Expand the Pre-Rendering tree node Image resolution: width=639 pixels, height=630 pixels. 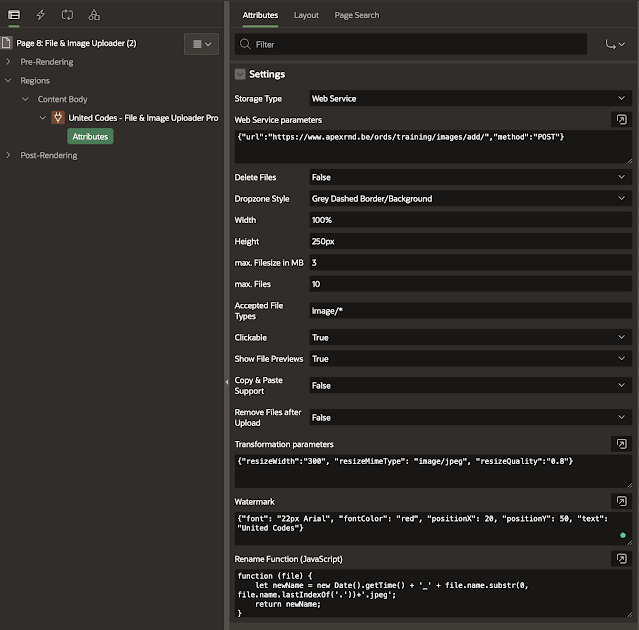pyautogui.click(x=8, y=62)
